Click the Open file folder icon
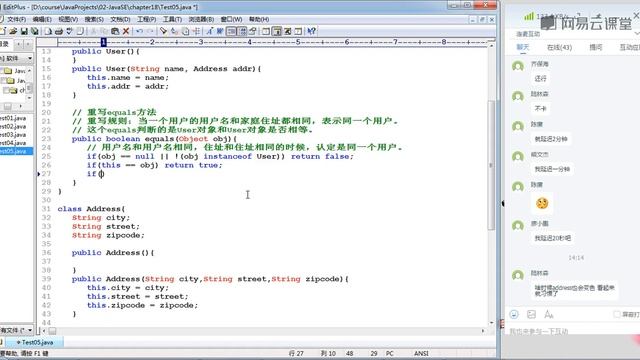 pos(13,31)
